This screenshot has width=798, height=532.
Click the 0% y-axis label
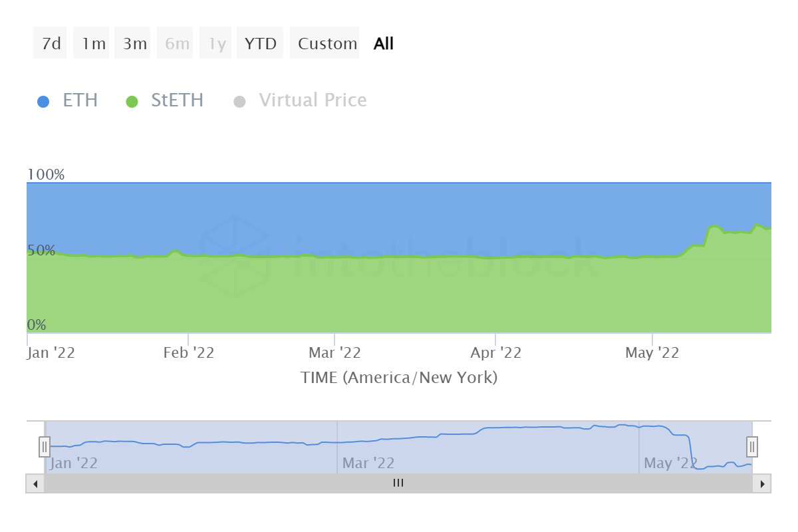37,325
